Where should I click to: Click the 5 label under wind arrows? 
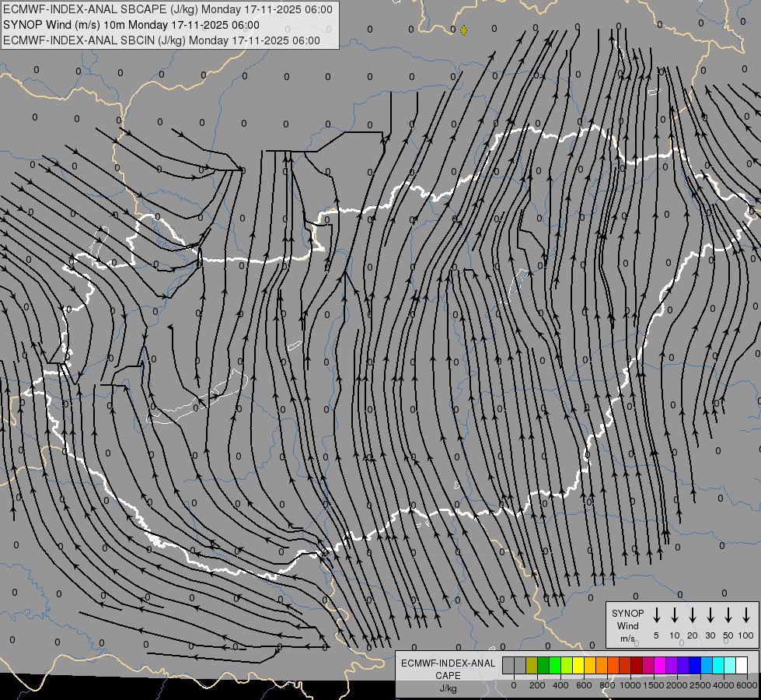pyautogui.click(x=656, y=635)
